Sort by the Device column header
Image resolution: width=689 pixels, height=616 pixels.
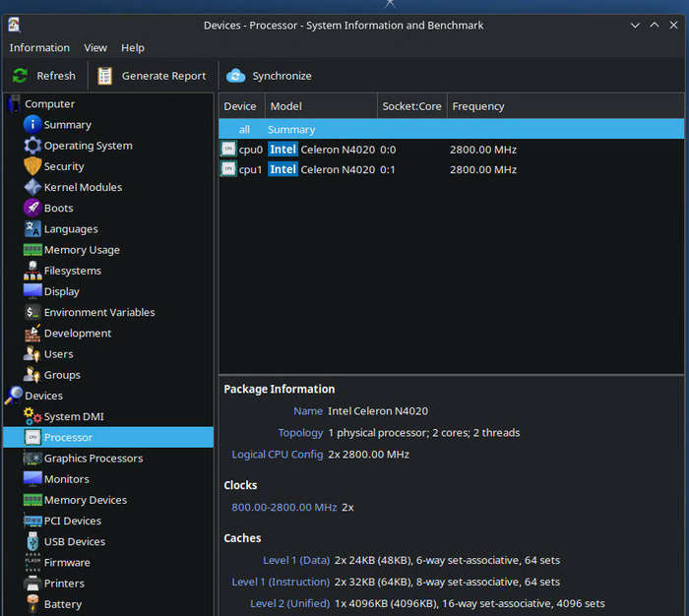(241, 106)
